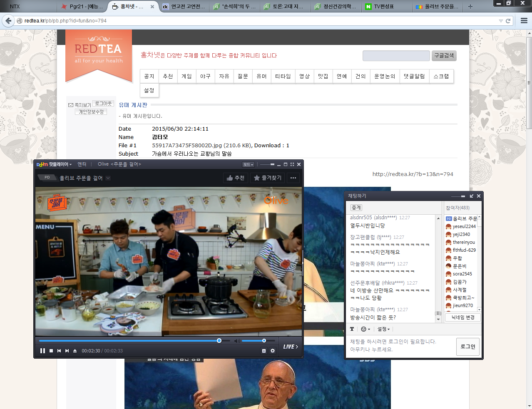
Task: Open the player settings gear icon
Action: click(x=273, y=351)
